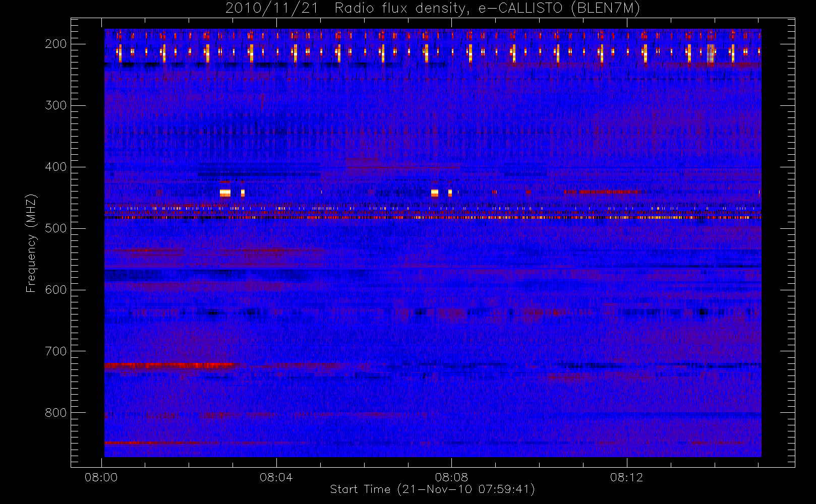Click the 'Start Time (21-Nov-10 07:59:41)' label
Screen dimensions: 816x504
(x=432, y=489)
